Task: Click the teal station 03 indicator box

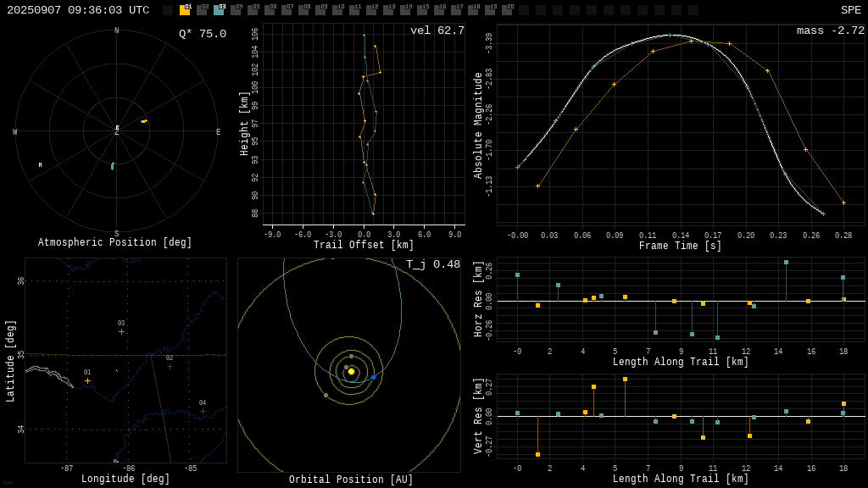Action: pyautogui.click(x=219, y=10)
